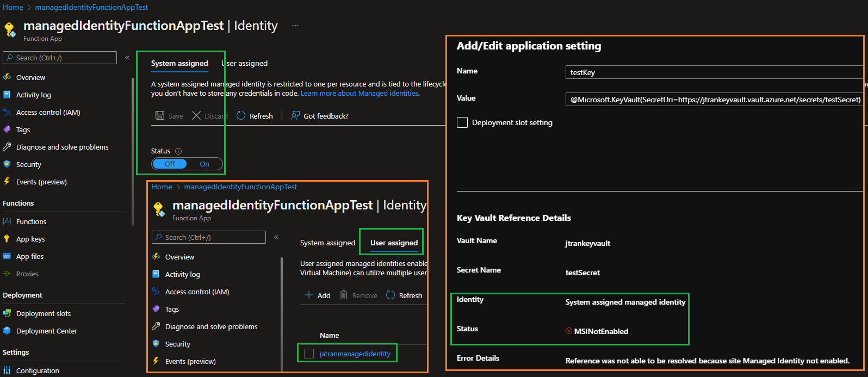Image resolution: width=868 pixels, height=377 pixels.
Task: Click the App files icon
Action: coord(7,256)
